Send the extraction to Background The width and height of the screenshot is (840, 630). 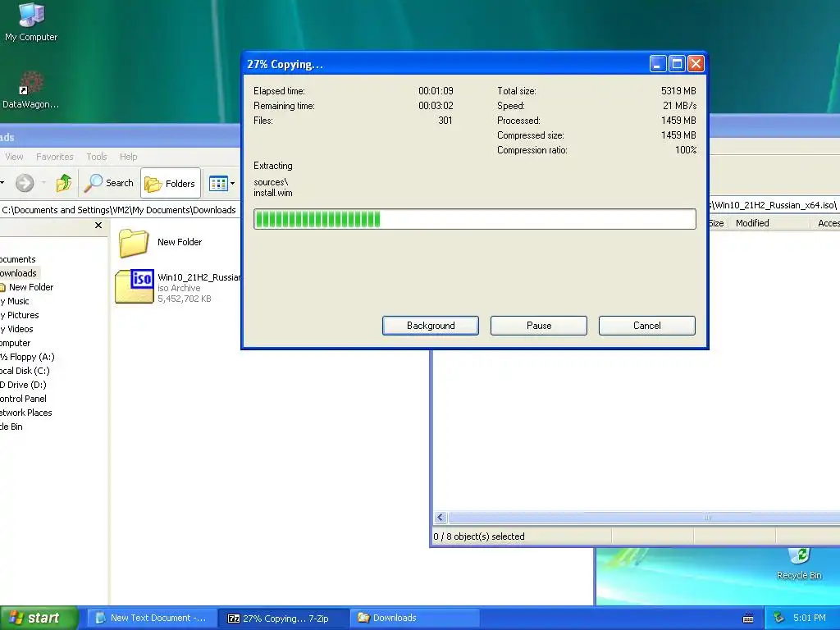430,326
